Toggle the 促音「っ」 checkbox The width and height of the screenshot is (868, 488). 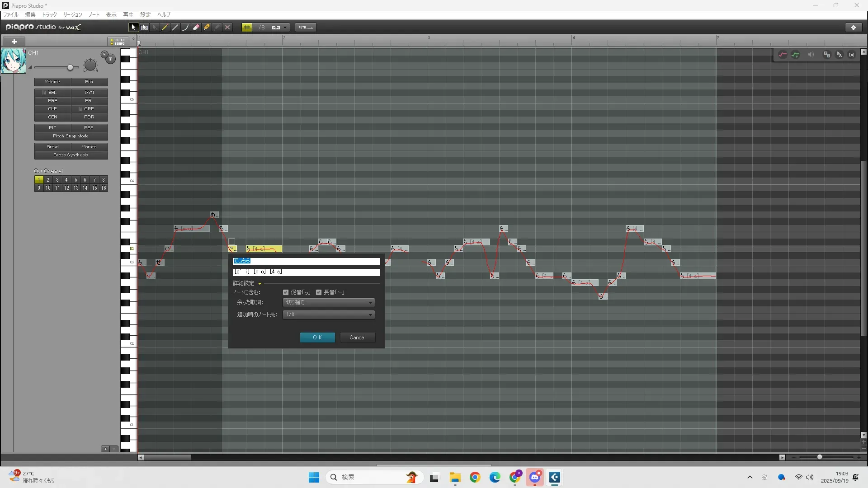[x=286, y=292]
